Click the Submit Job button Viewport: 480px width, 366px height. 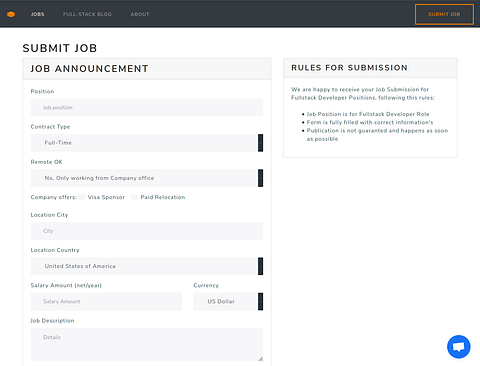click(444, 14)
